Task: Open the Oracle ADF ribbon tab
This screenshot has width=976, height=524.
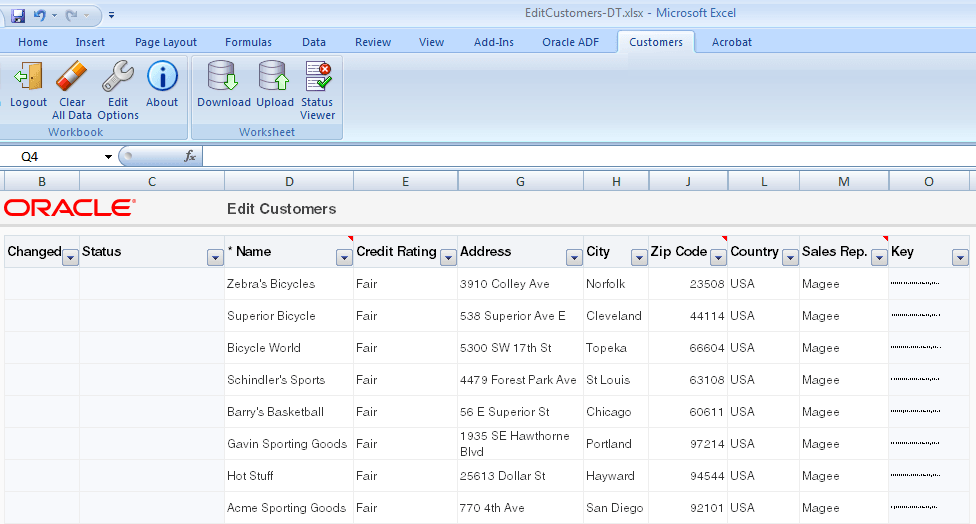Action: click(570, 42)
